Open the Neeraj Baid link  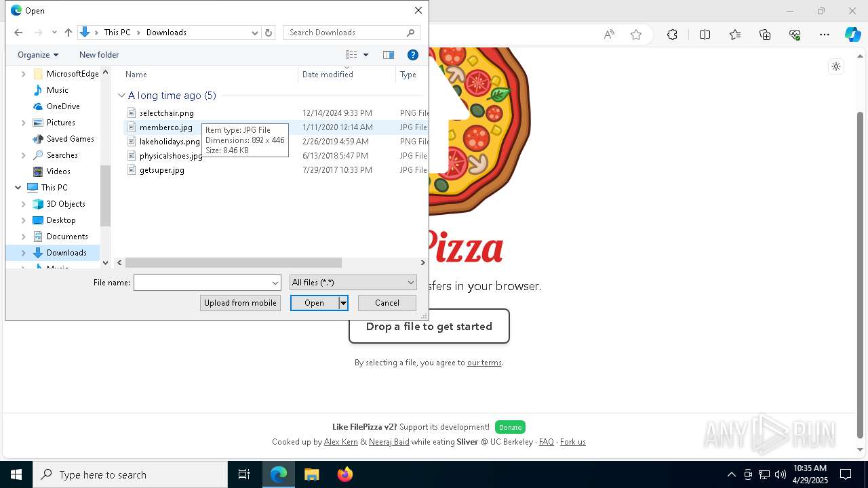click(389, 442)
